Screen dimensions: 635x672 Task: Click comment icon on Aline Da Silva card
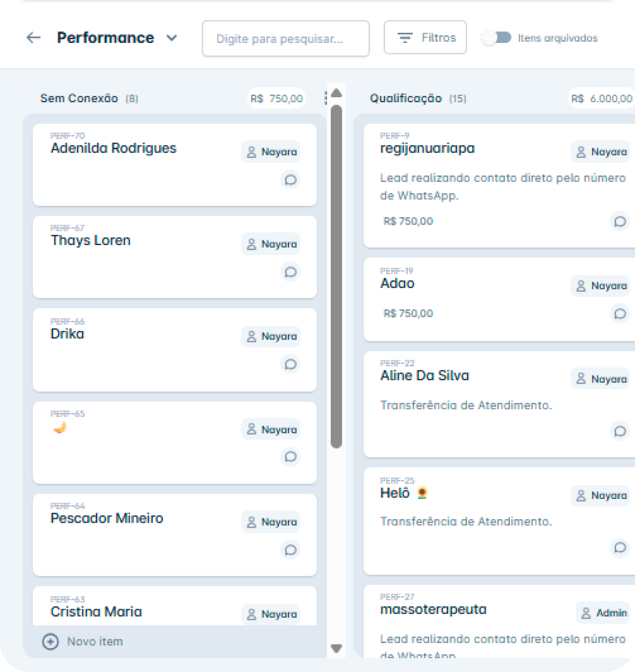(x=619, y=431)
